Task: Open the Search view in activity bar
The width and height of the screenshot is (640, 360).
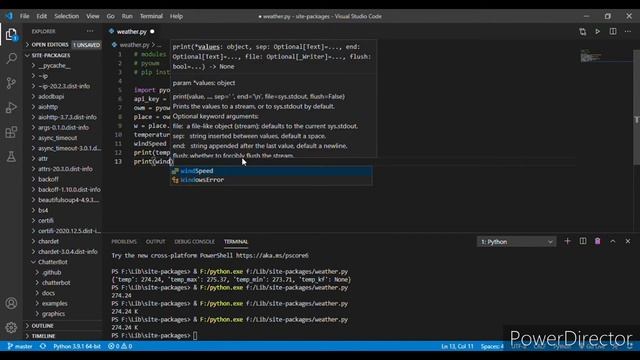Action: (x=11, y=58)
